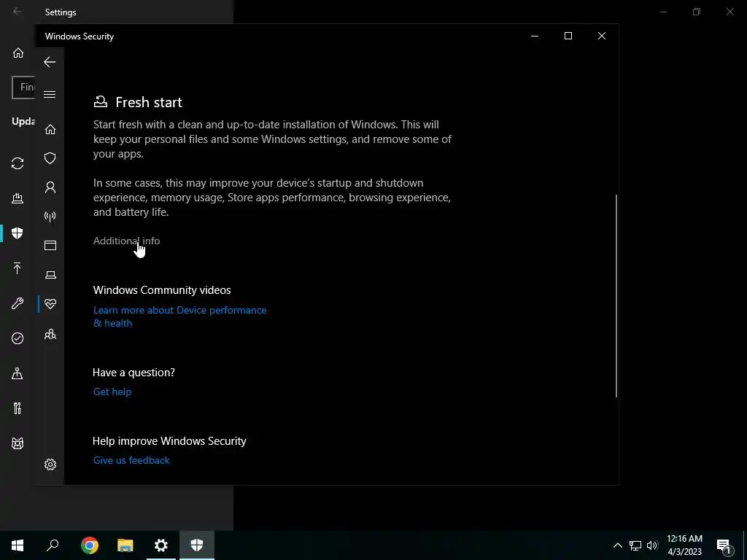Open the network tray icon

(635, 545)
